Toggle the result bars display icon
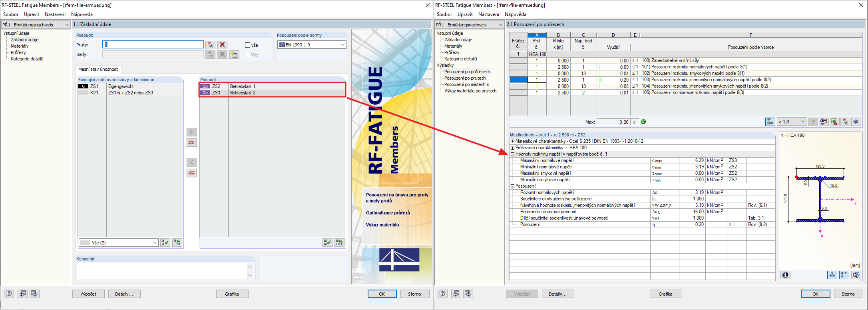This screenshot has width=868, height=310. [770, 122]
